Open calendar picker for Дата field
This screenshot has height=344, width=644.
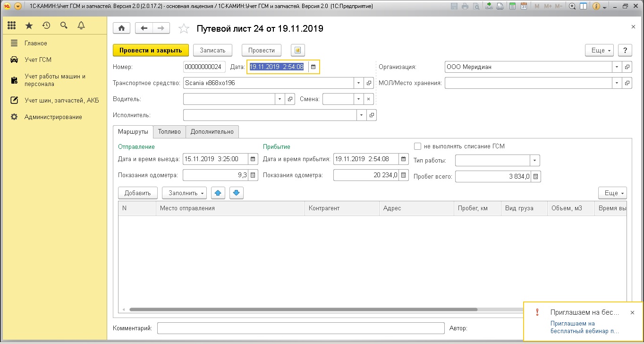[313, 67]
